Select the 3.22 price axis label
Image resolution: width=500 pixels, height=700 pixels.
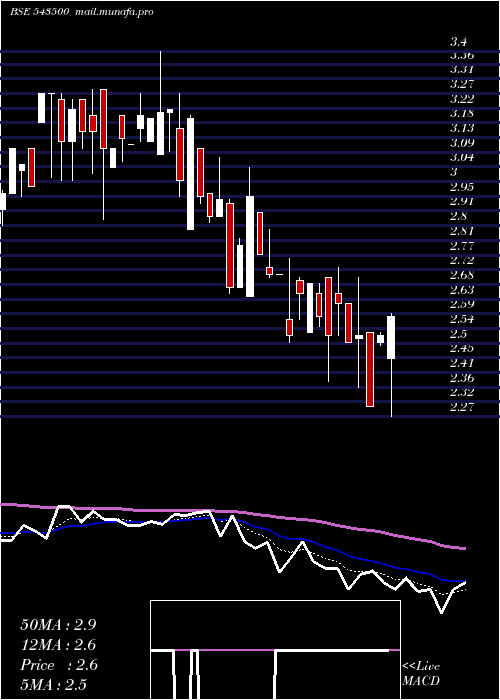click(x=462, y=99)
